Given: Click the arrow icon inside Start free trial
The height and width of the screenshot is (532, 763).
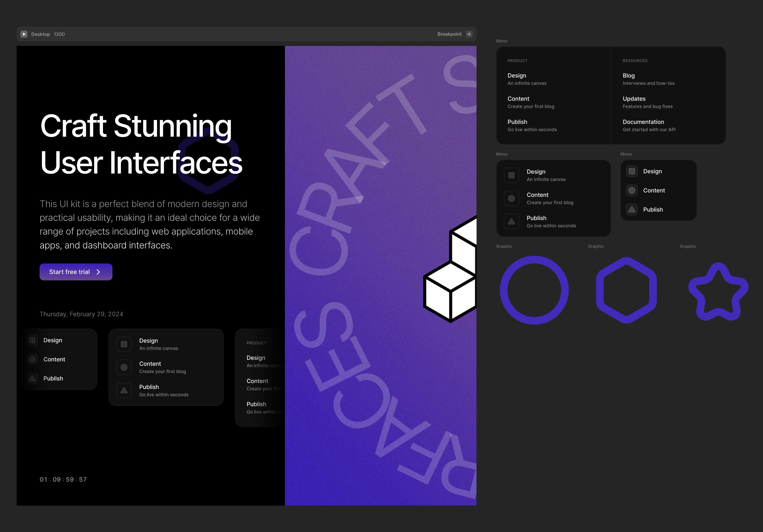Looking at the screenshot, I should pos(98,272).
